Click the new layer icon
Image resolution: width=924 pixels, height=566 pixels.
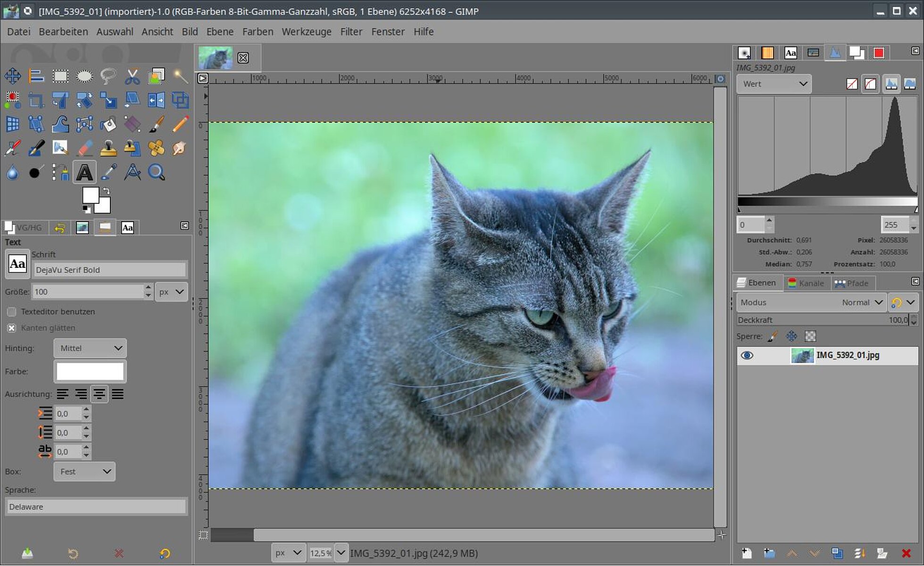point(747,553)
